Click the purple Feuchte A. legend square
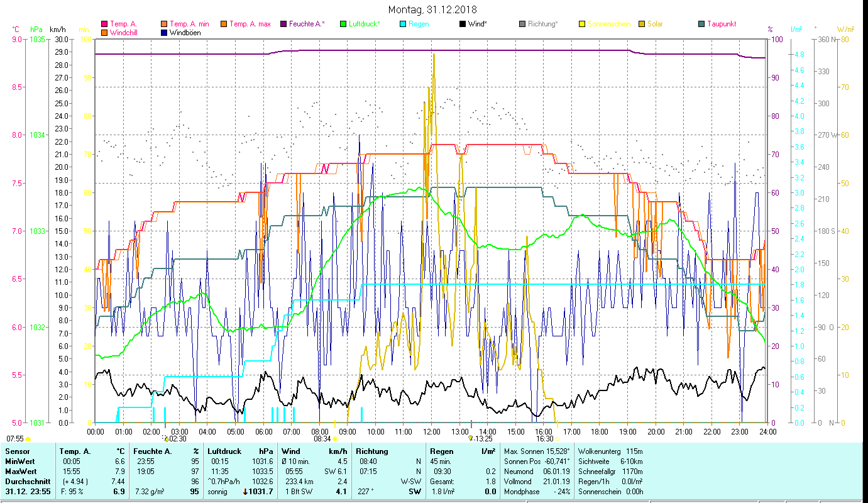Viewport: 868px width, 503px height. point(283,25)
